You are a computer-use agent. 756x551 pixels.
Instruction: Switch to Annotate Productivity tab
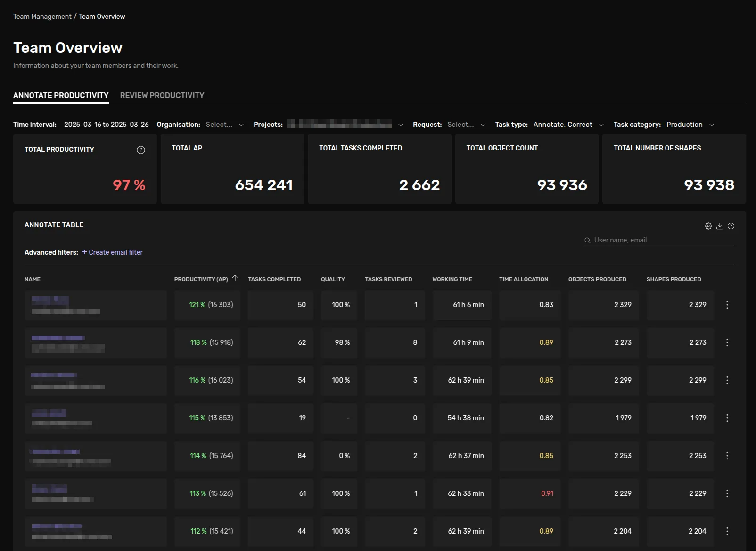click(61, 95)
